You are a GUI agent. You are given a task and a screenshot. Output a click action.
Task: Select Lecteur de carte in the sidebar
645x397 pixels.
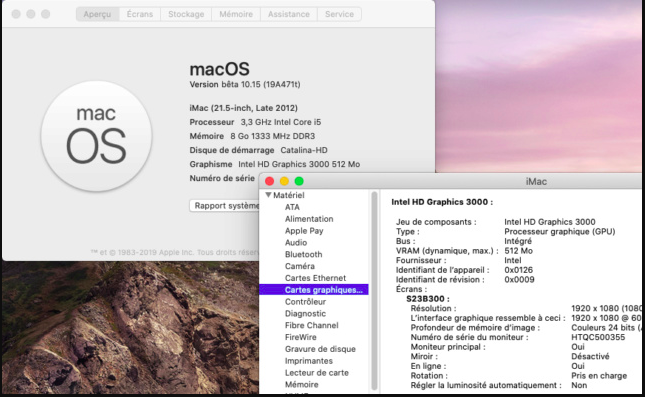tap(316, 373)
